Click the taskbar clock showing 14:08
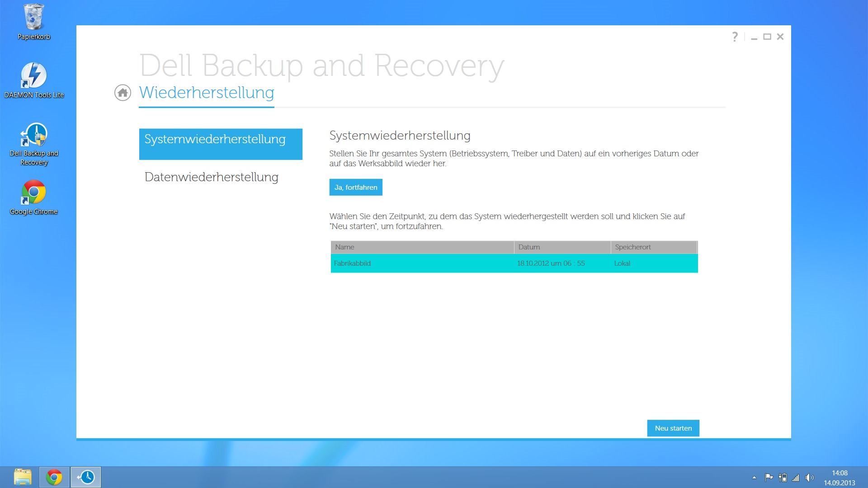The height and width of the screenshot is (488, 868). point(840,478)
